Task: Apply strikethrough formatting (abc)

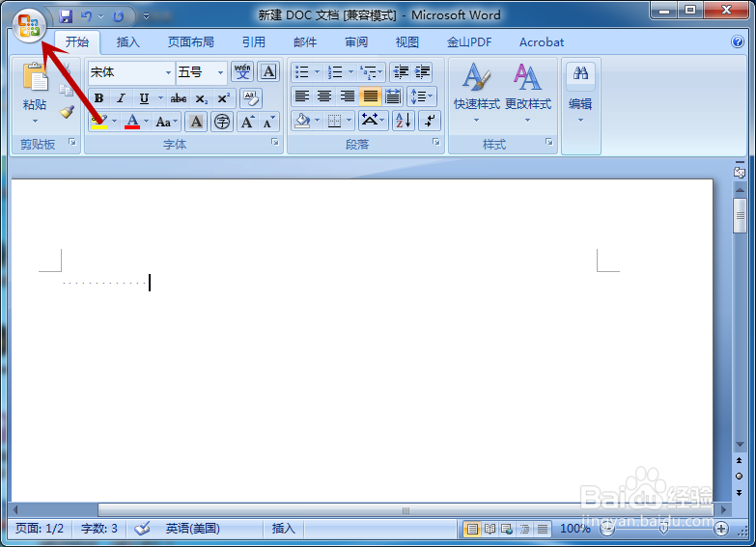Action: click(179, 98)
